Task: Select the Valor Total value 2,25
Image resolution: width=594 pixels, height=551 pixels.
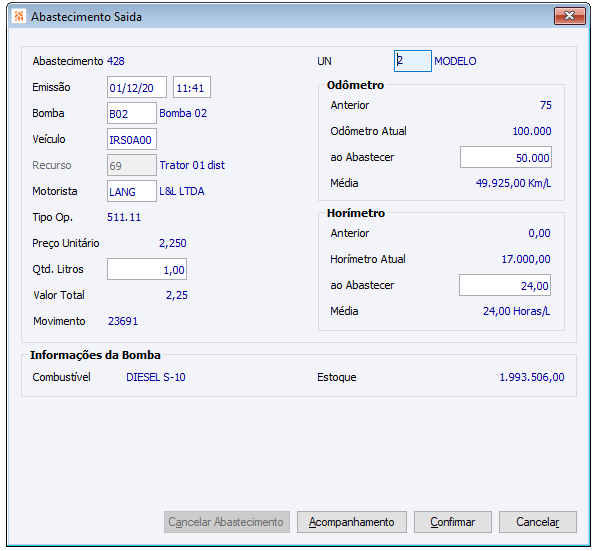Action: pos(177,295)
